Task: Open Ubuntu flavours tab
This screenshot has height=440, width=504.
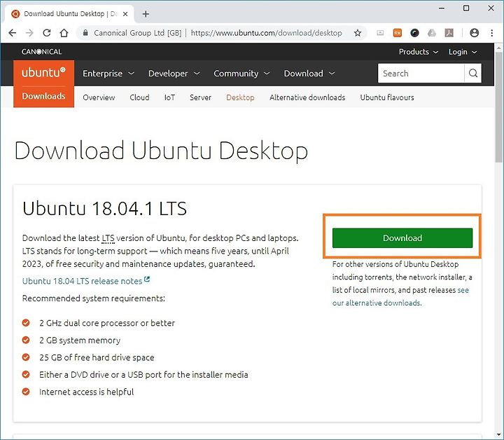Action: [387, 97]
